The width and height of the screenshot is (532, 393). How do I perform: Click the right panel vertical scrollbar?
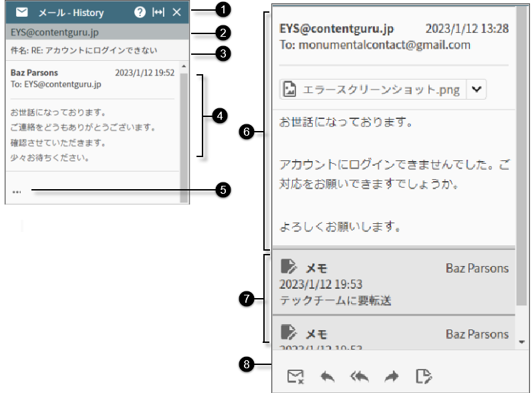[521, 156]
